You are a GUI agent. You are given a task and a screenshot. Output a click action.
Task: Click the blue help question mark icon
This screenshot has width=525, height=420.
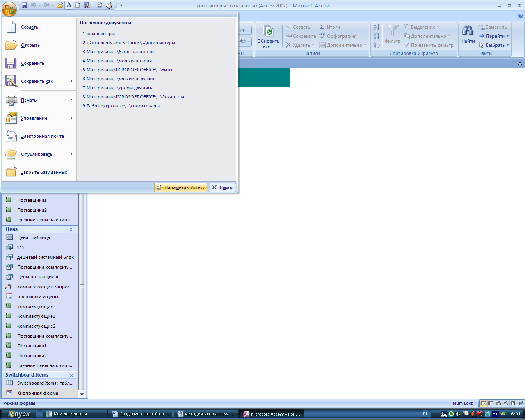click(520, 16)
